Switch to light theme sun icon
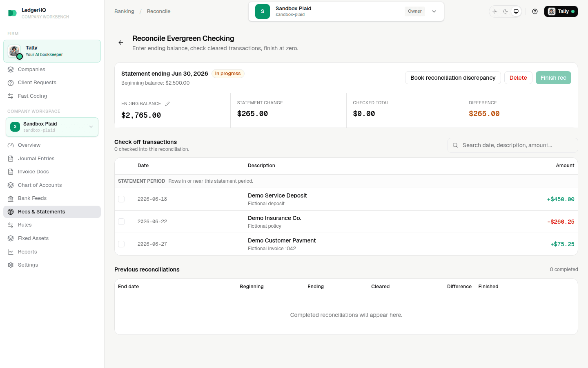588x368 pixels. tap(495, 11)
